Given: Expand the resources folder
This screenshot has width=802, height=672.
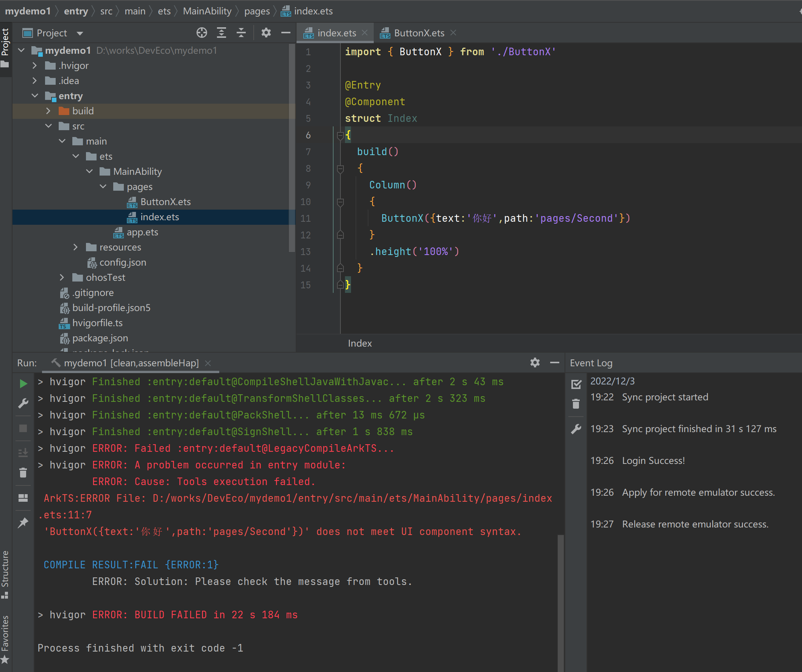Looking at the screenshot, I should (x=76, y=247).
